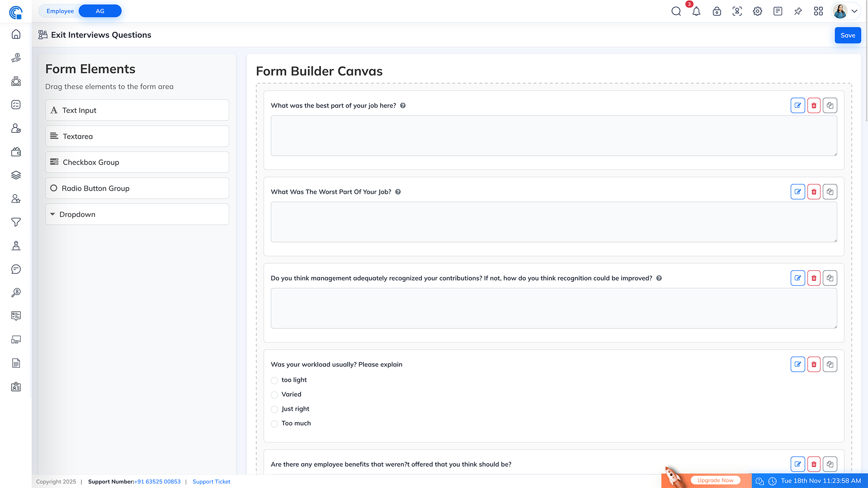Click the 'Worst Part Of Your Job' textarea
The width and height of the screenshot is (868, 488).
click(553, 222)
